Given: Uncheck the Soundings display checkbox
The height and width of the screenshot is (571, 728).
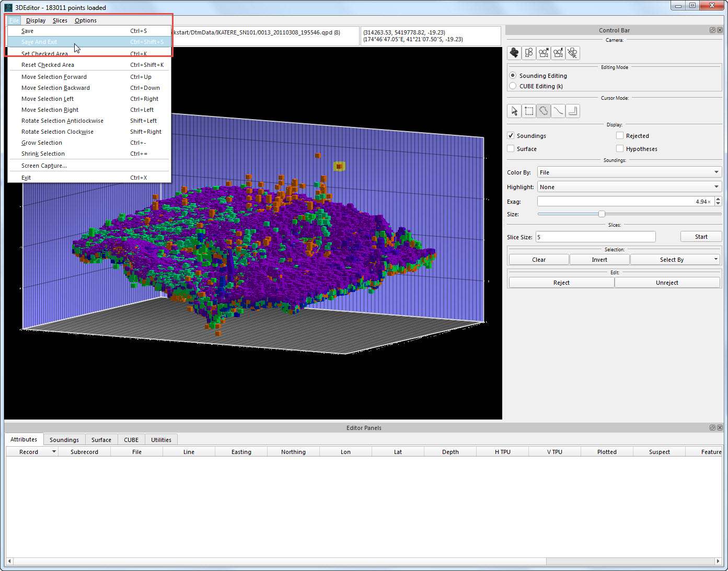Looking at the screenshot, I should (511, 136).
